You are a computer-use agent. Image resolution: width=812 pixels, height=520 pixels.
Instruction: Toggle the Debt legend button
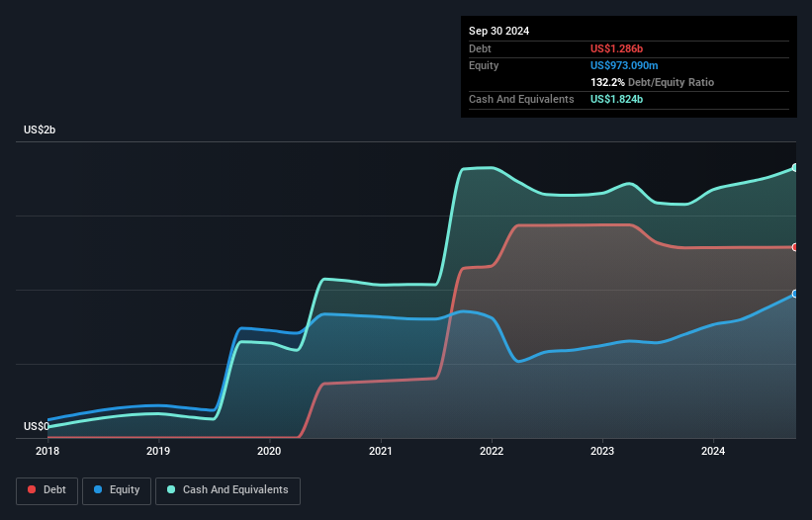coord(47,491)
